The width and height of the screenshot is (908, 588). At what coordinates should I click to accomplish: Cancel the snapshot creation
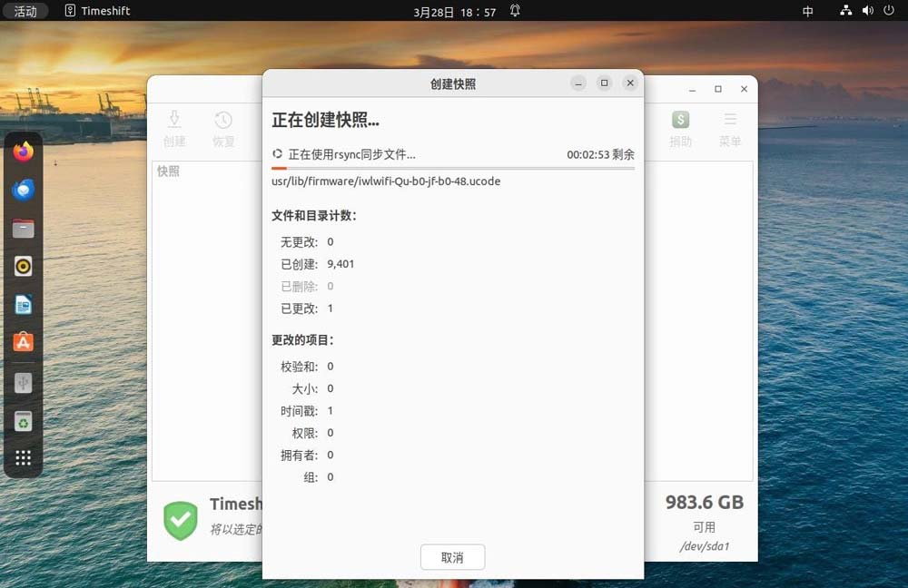click(452, 557)
